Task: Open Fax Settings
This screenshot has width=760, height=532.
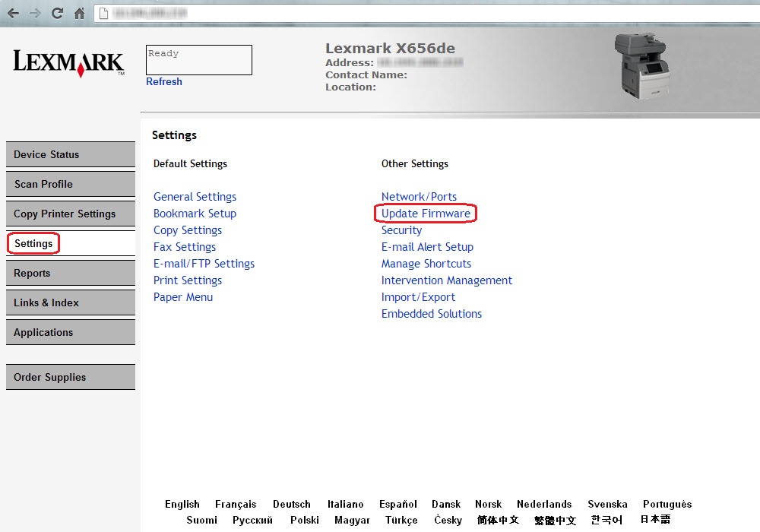Action: click(184, 247)
